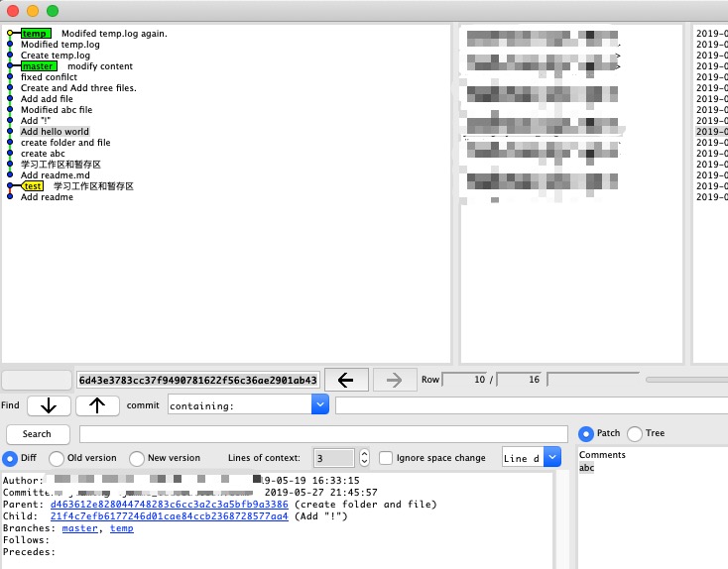Open the Child commit hash link
728x569 pixels.
pyautogui.click(x=170, y=516)
